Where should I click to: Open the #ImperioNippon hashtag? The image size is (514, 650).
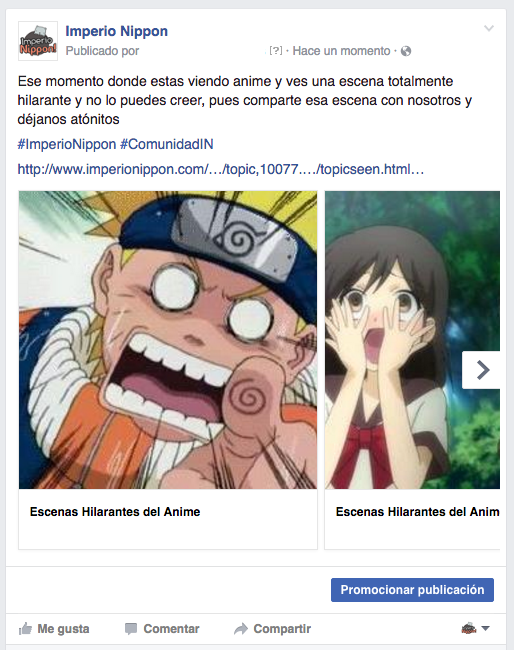pyautogui.click(x=67, y=144)
